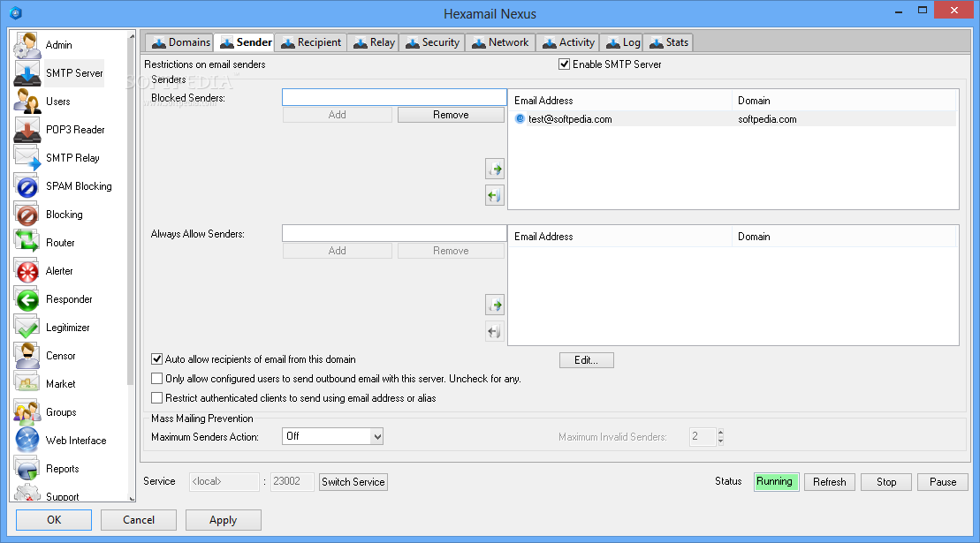Switch to the Log tab
Viewport: 980px width, 543px height.
point(622,42)
